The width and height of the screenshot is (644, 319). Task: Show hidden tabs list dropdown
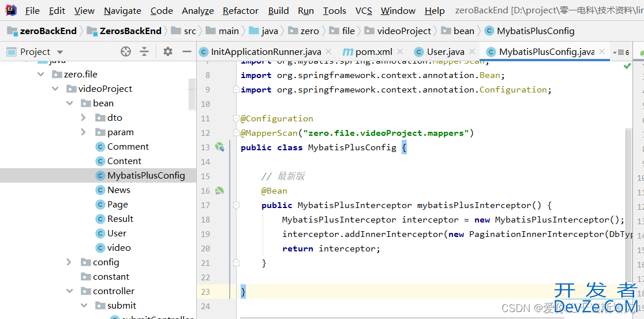click(620, 53)
